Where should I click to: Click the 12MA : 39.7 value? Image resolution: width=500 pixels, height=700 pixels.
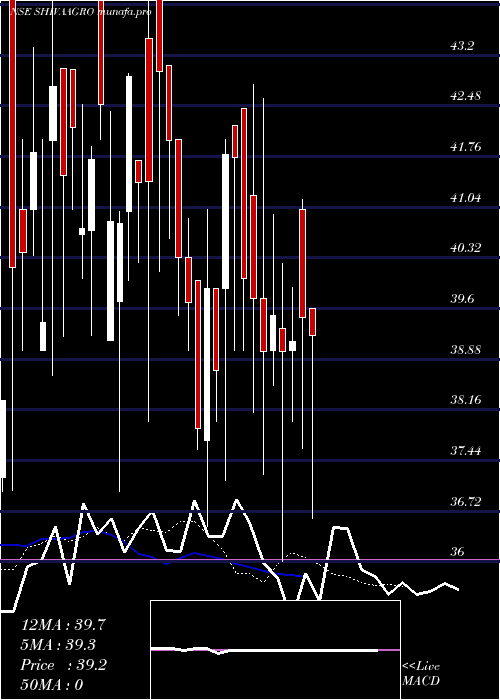(x=63, y=625)
